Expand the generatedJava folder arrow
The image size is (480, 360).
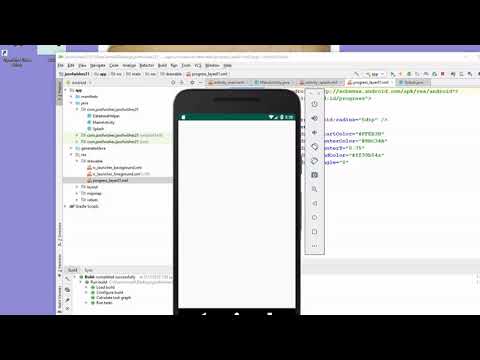coord(71,148)
